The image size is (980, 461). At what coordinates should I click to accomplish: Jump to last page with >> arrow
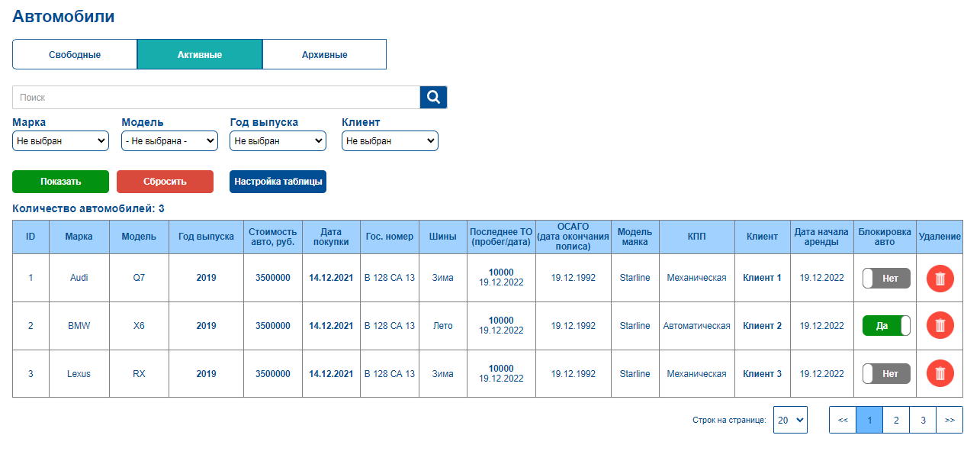(x=949, y=420)
